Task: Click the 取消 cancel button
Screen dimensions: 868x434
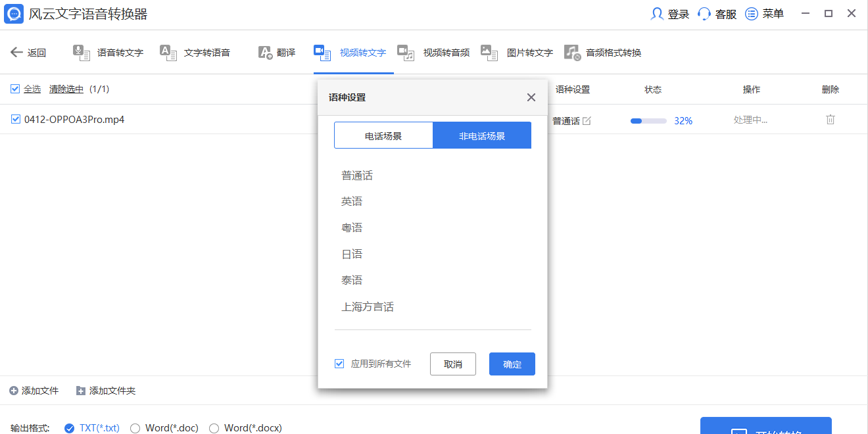Action: [453, 364]
